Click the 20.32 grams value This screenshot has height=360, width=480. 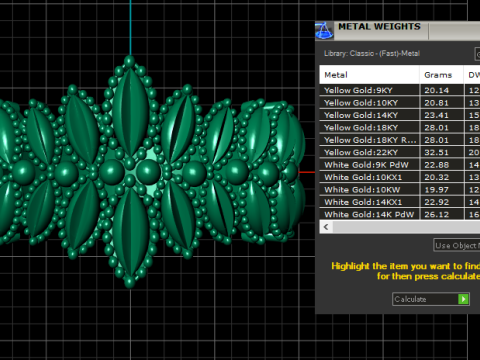pos(436,177)
